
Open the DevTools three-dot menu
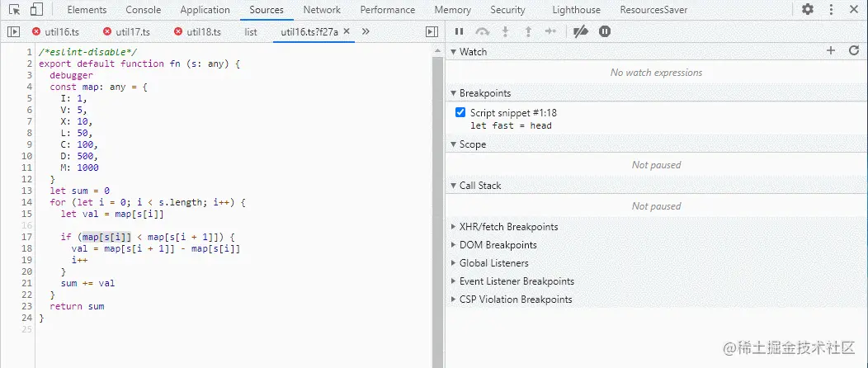point(831,9)
